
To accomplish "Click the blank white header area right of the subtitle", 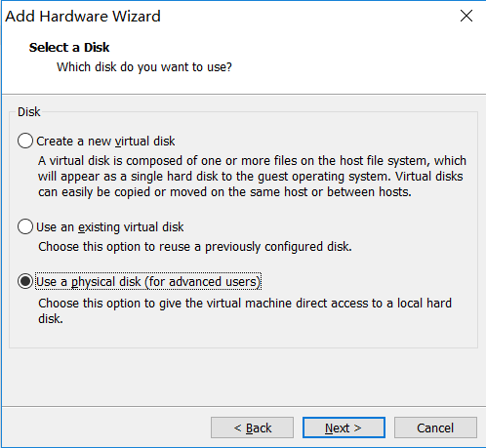I will pos(358,67).
